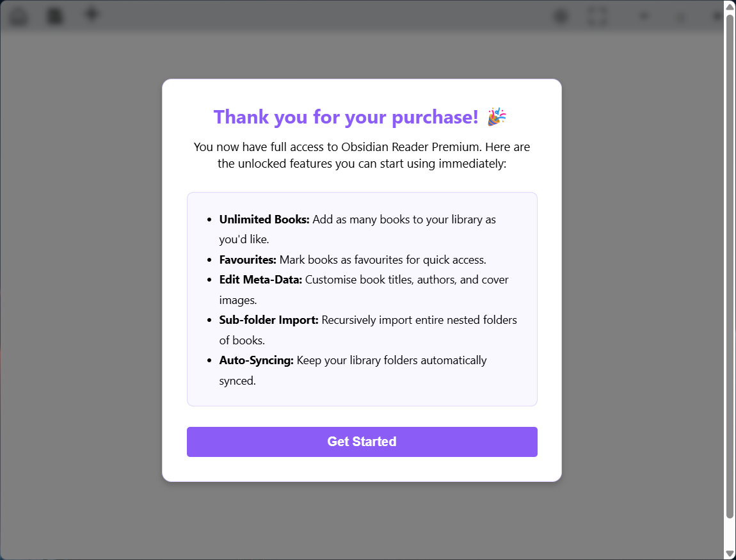The height and width of the screenshot is (560, 736).
Task: Click the 'Thank you for your purchase!' heading
Action: [x=346, y=117]
